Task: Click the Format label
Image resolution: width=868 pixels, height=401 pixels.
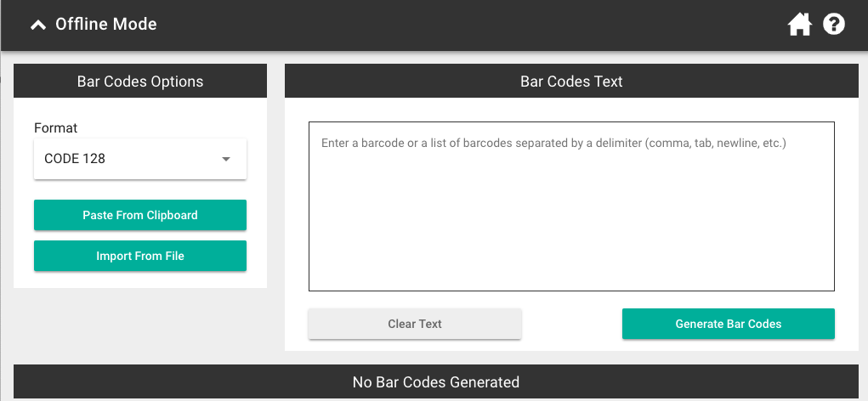Action: (x=56, y=127)
